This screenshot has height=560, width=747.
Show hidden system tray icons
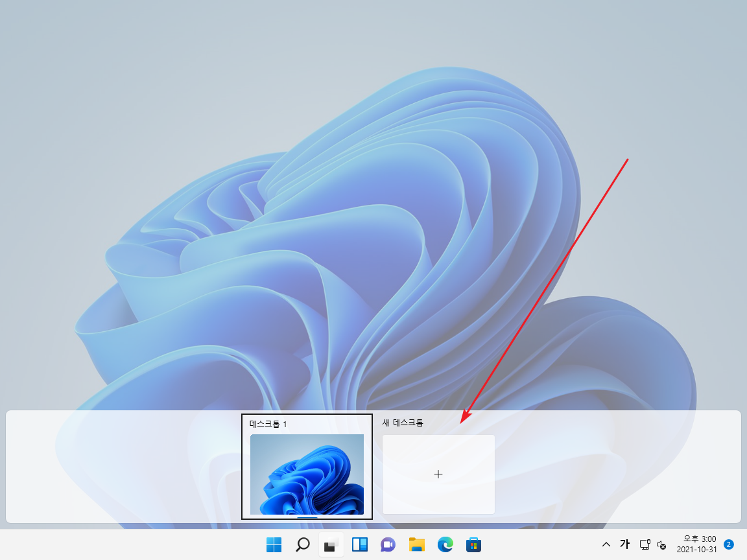point(606,544)
